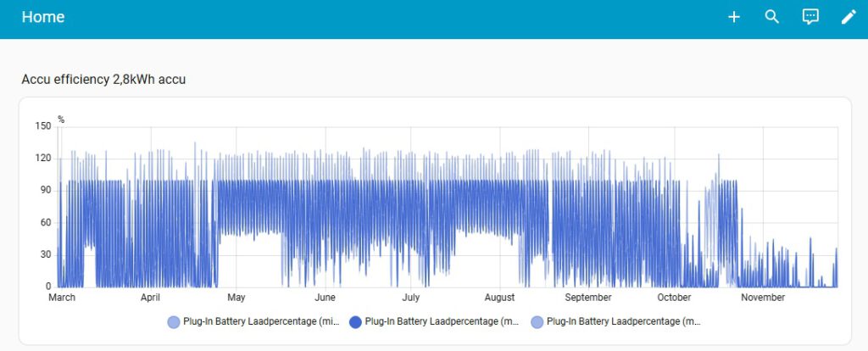868x351 pixels.
Task: Click the July x-axis label
Action: point(411,298)
